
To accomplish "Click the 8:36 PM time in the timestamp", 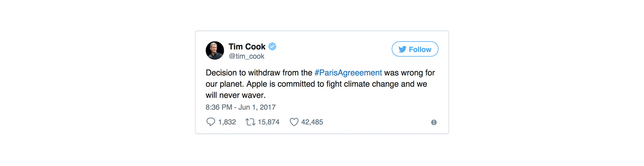I will click(x=219, y=107).
